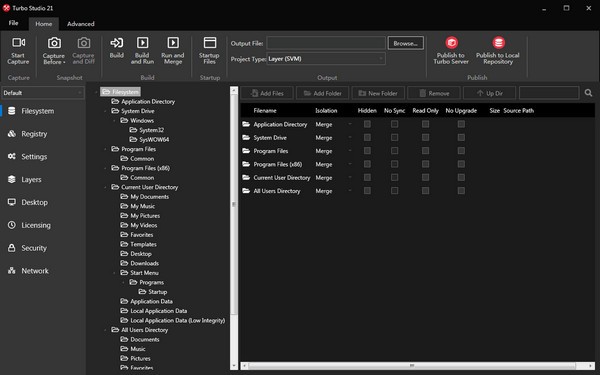The height and width of the screenshot is (375, 600).
Task: Check Hidden for Application Directory row
Action: click(x=367, y=124)
